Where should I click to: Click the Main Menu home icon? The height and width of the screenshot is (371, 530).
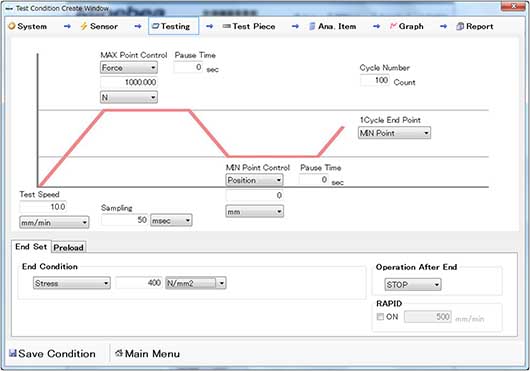coord(119,353)
